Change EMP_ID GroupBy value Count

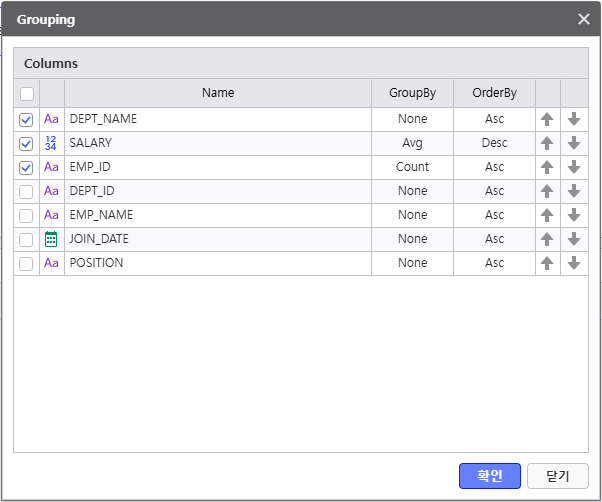point(412,167)
